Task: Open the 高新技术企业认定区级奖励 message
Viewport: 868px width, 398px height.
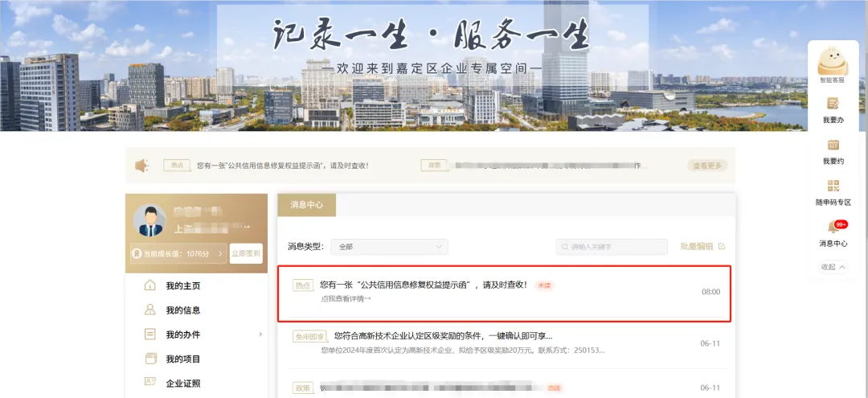Action: [443, 336]
